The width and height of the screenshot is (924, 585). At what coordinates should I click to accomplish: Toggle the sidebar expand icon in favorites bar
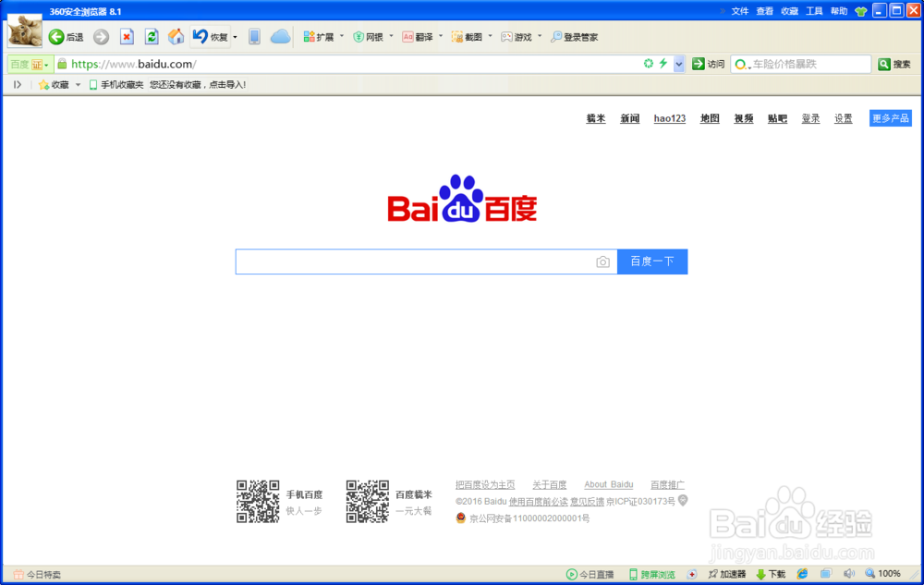pos(17,85)
